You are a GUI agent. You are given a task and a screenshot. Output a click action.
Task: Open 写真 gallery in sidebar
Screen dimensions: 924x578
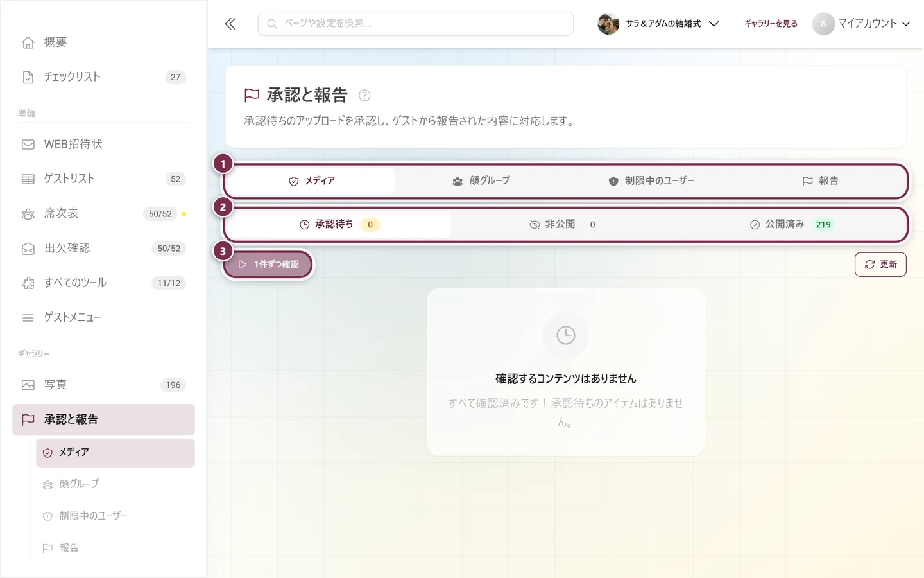[x=103, y=385]
